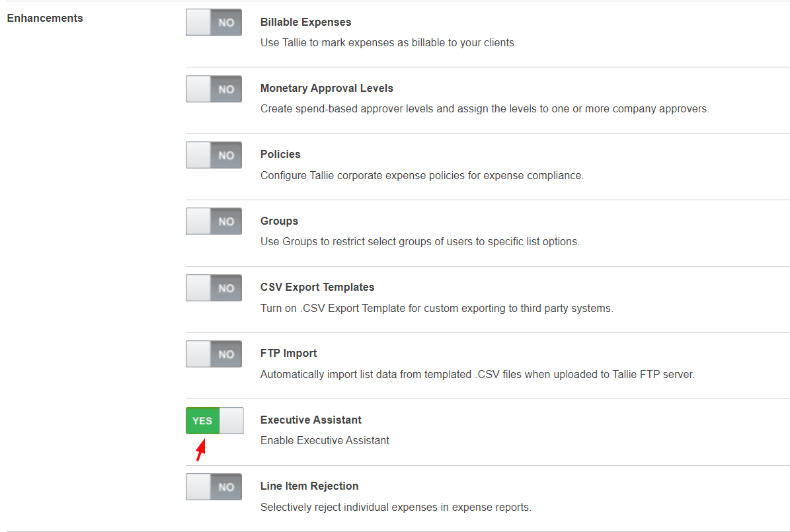Click the 'Selectively reject individual expenses' description
790x532 pixels.
coord(395,508)
